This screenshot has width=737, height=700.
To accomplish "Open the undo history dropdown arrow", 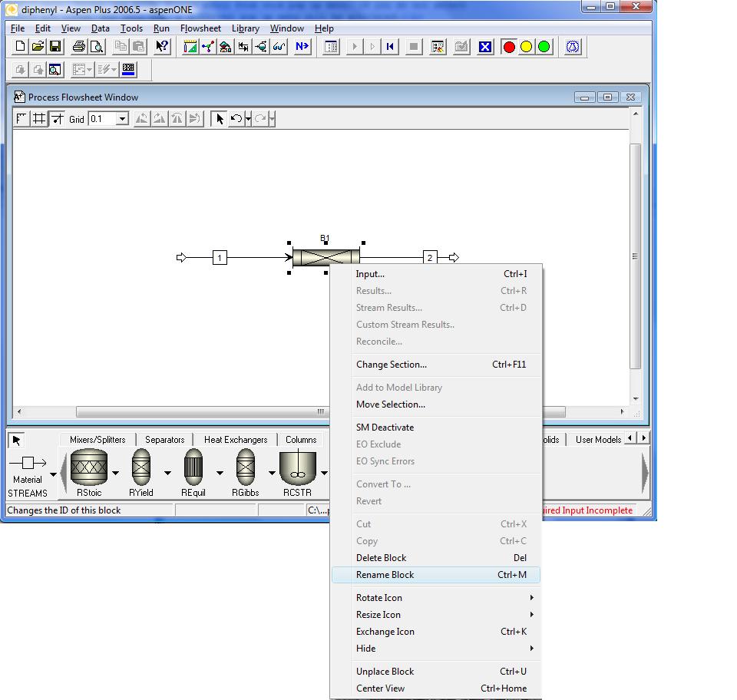I will point(248,119).
